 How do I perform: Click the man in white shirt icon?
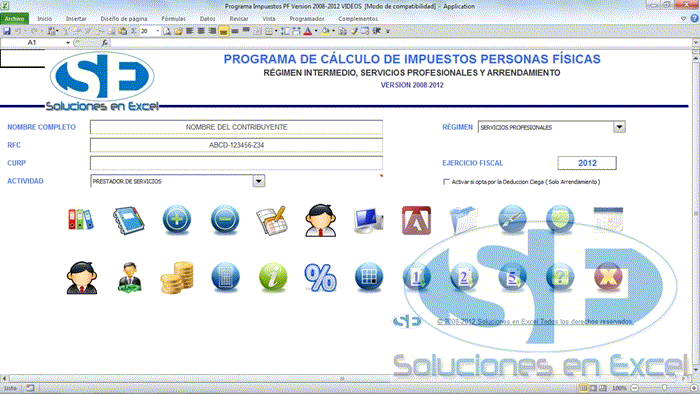point(321,220)
